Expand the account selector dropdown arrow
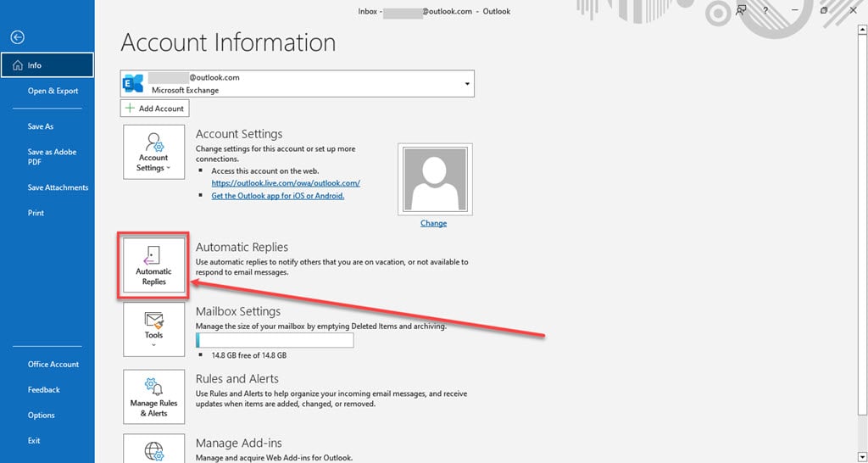 pyautogui.click(x=467, y=84)
